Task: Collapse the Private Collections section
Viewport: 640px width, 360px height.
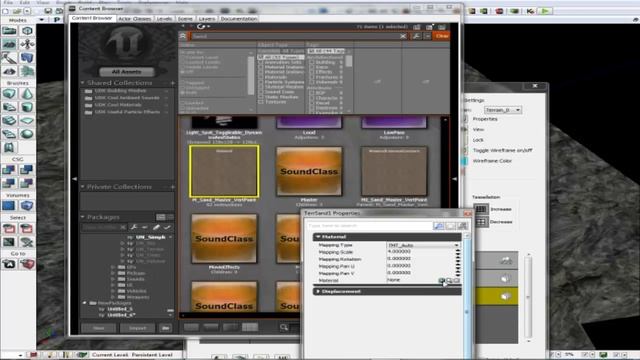Action: 83,187
